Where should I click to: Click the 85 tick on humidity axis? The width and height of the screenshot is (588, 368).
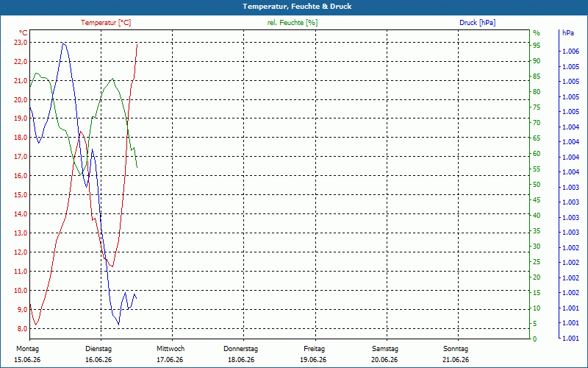point(537,77)
